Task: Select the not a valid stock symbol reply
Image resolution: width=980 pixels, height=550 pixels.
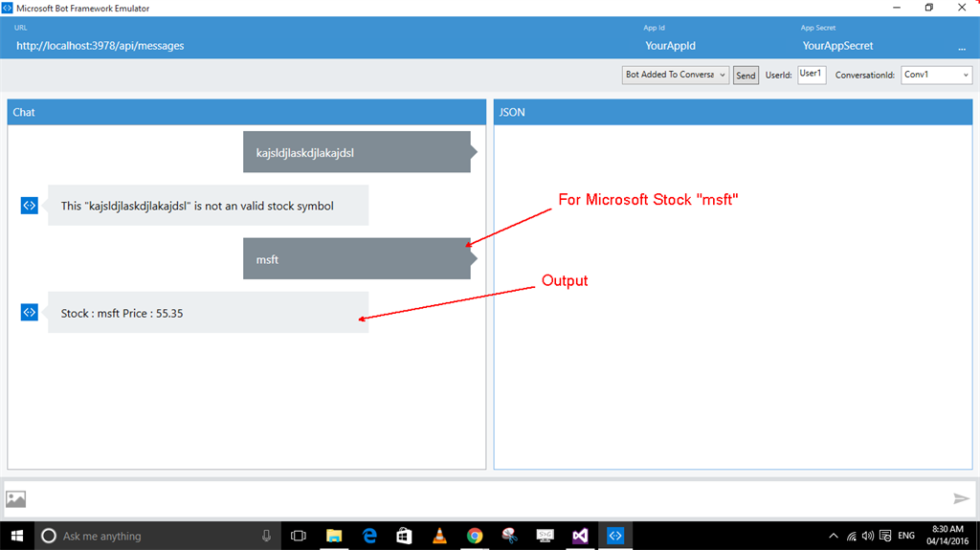Action: click(208, 205)
